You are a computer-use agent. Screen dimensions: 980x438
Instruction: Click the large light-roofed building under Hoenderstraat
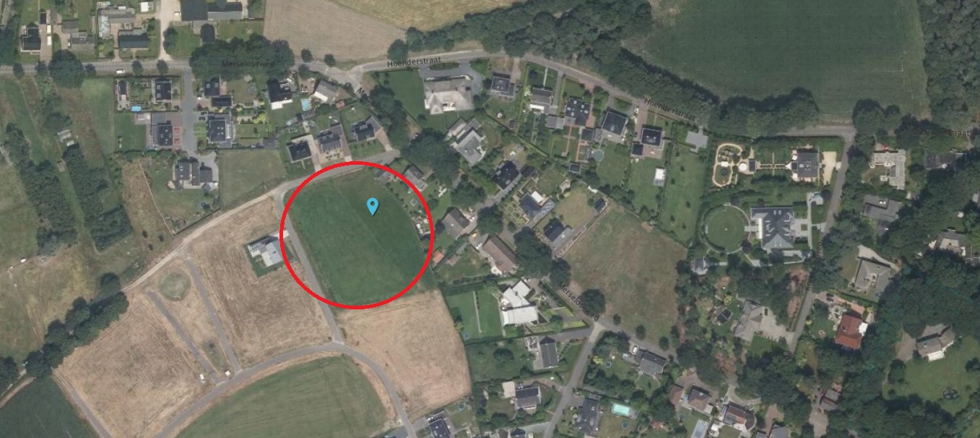[x=448, y=95]
